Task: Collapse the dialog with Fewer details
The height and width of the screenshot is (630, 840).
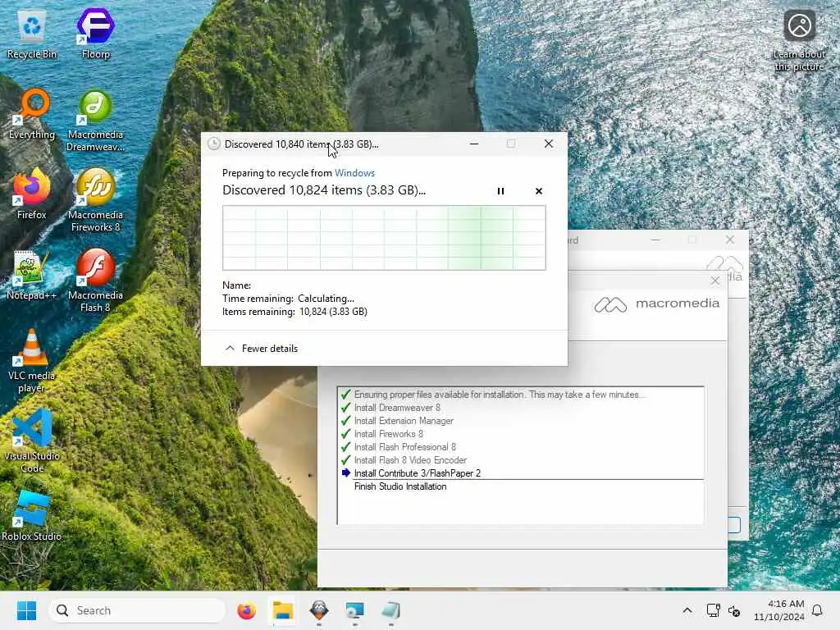Action: [x=262, y=349]
